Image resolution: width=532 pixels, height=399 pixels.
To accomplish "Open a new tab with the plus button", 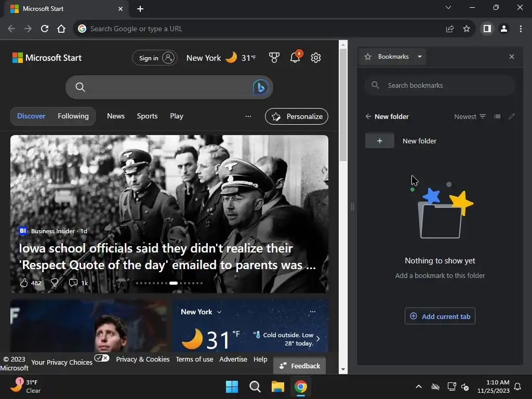I will tap(140, 9).
